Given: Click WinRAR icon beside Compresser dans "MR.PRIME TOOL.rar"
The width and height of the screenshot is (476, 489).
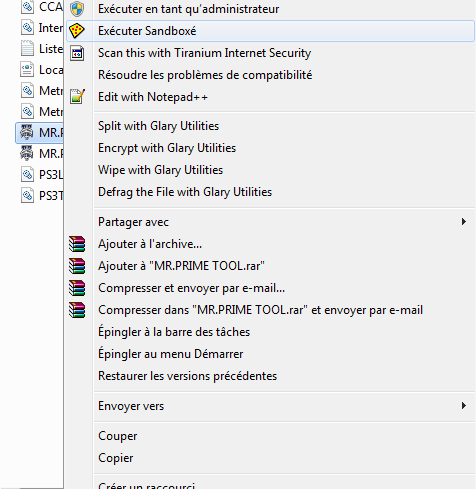Looking at the screenshot, I should (77, 310).
